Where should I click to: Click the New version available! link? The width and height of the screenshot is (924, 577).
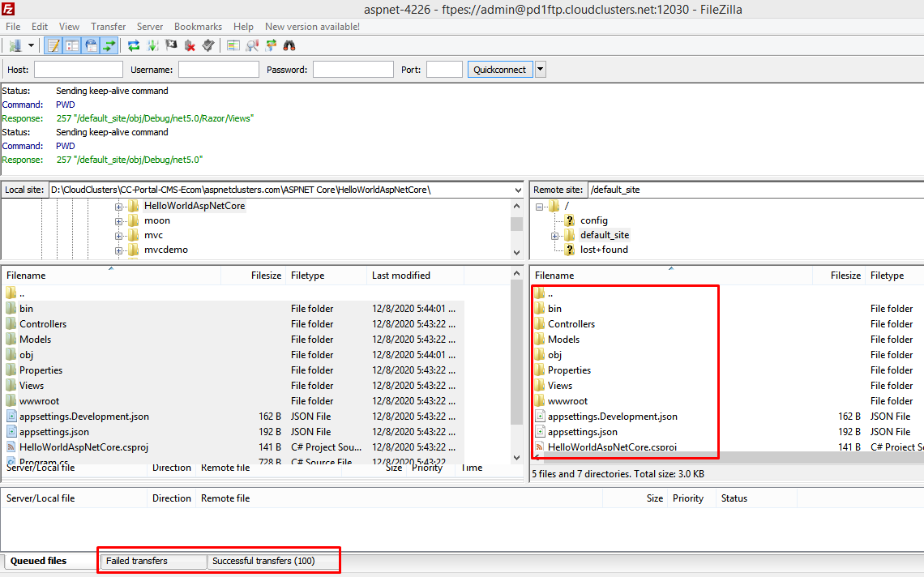312,27
